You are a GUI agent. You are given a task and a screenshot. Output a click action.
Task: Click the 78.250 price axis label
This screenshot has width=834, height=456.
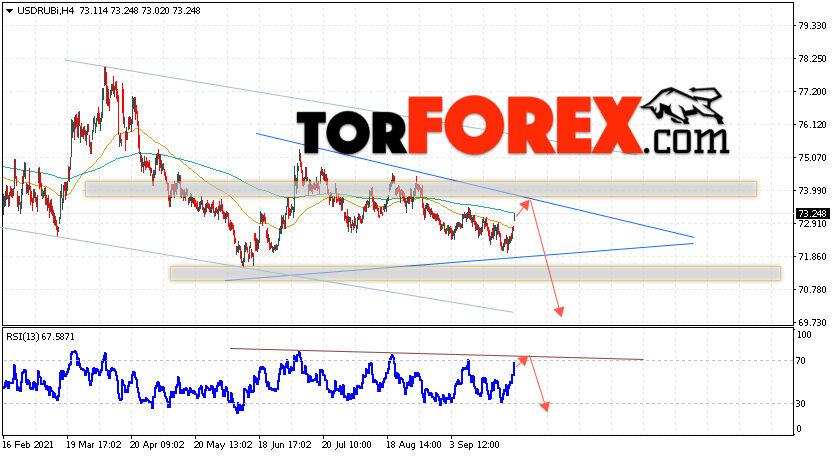(x=812, y=59)
